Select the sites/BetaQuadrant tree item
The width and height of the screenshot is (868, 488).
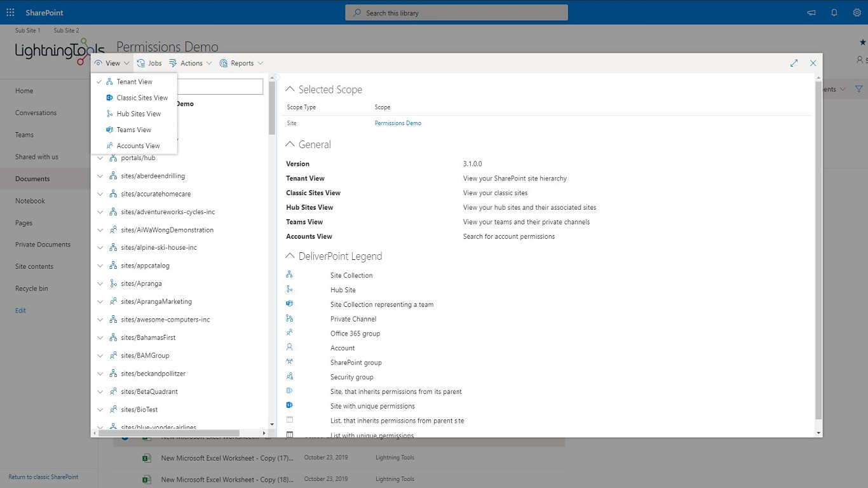149,391
